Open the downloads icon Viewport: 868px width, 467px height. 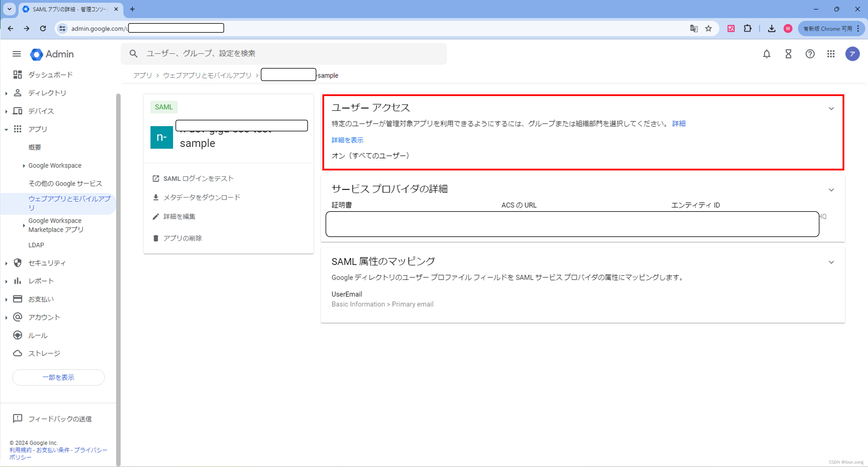pos(772,29)
